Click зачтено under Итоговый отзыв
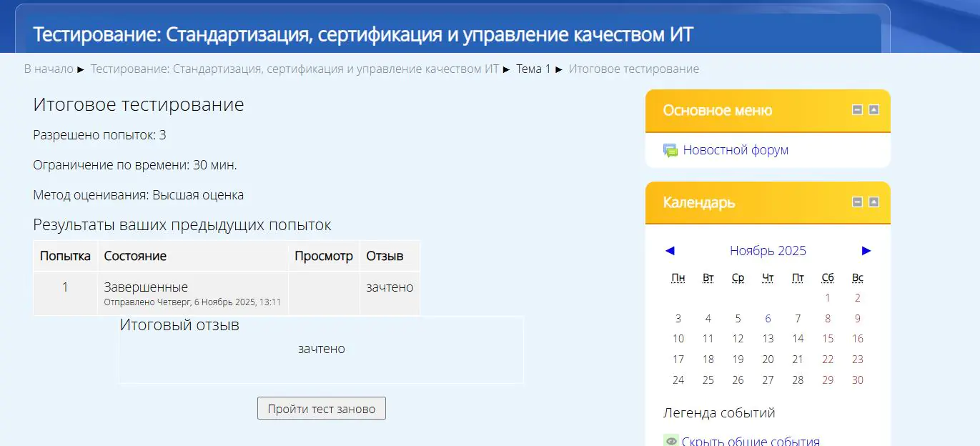 point(322,349)
